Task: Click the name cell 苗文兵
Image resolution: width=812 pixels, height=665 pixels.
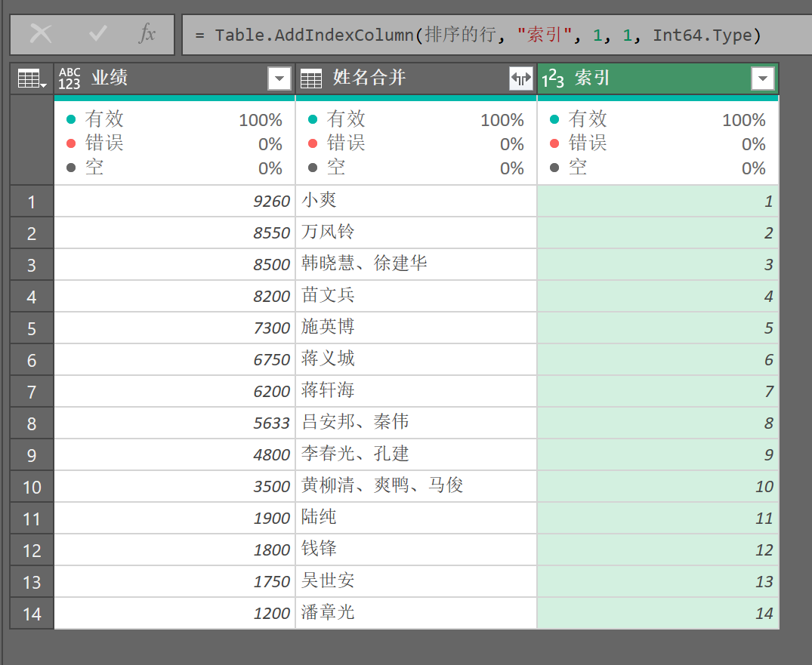Action: point(416,297)
